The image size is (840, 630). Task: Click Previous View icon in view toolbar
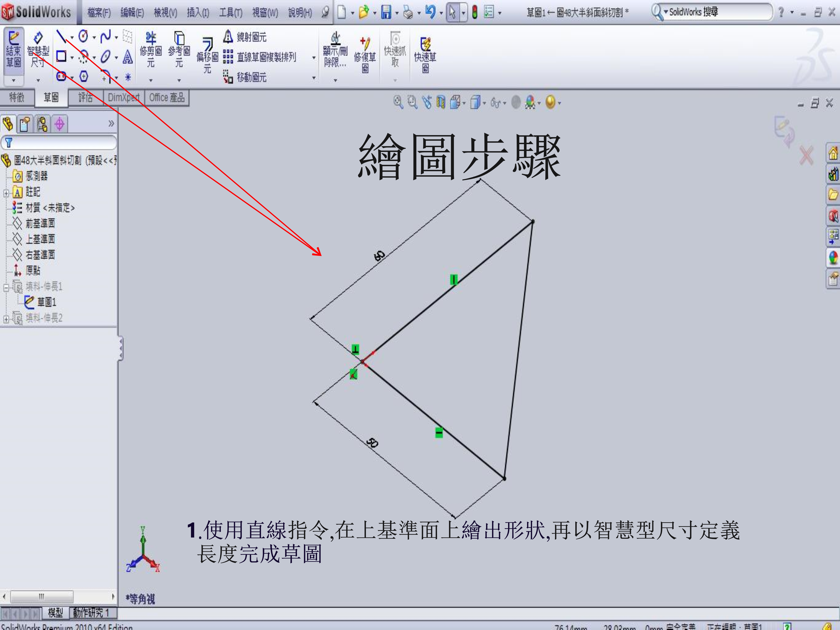pyautogui.click(x=427, y=102)
